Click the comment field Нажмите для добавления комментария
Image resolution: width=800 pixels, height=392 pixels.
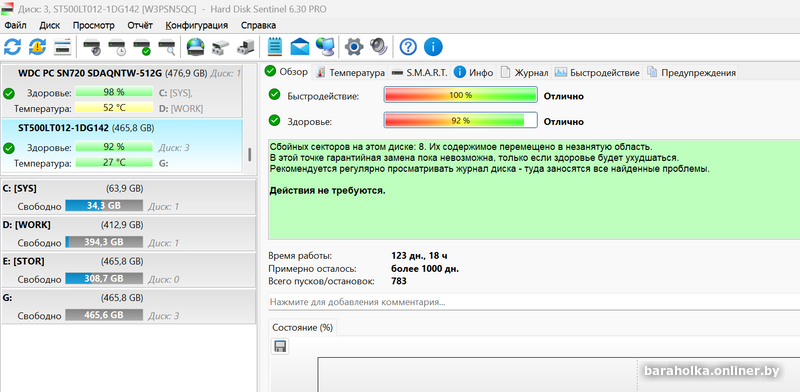(534, 302)
